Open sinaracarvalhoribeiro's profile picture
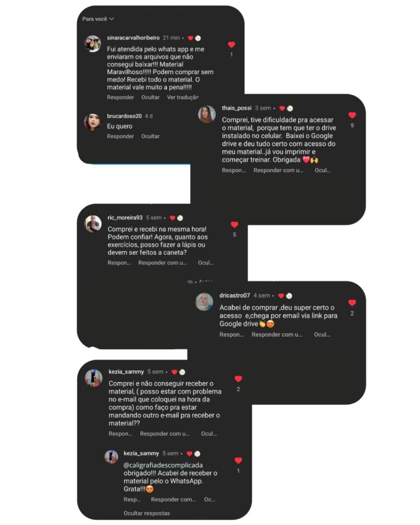The image size is (420, 525). pyautogui.click(x=92, y=44)
